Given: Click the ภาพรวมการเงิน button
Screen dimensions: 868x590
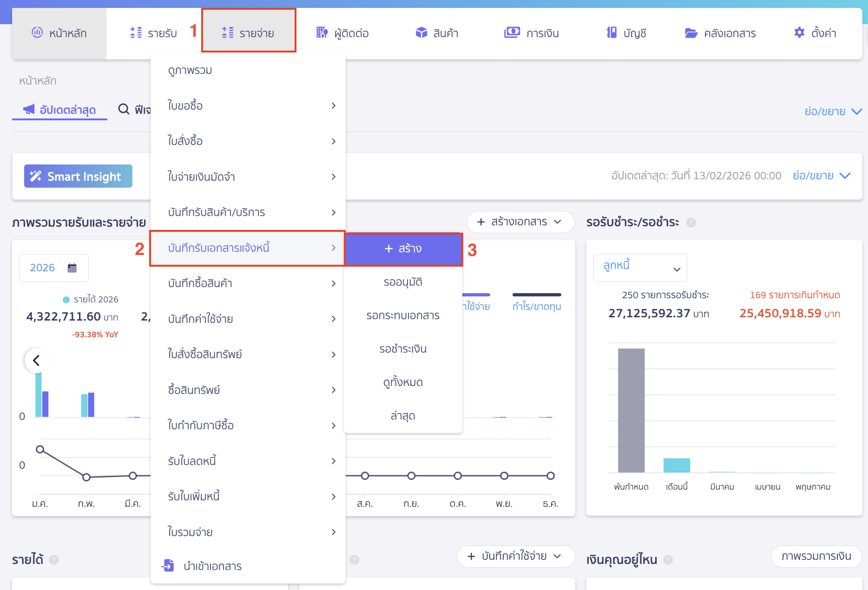Looking at the screenshot, I should (x=816, y=556).
